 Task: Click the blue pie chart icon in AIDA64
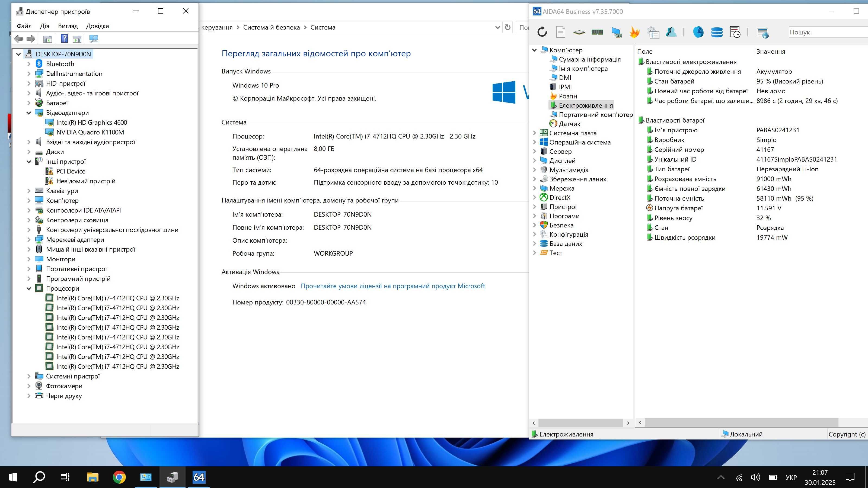[698, 32]
